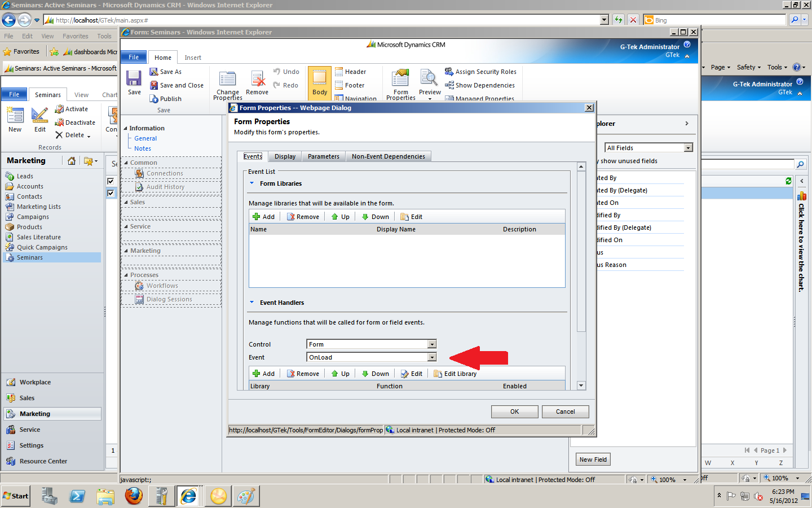Screen dimensions: 812x508
Task: Click the Windows Start button
Action: click(16, 496)
